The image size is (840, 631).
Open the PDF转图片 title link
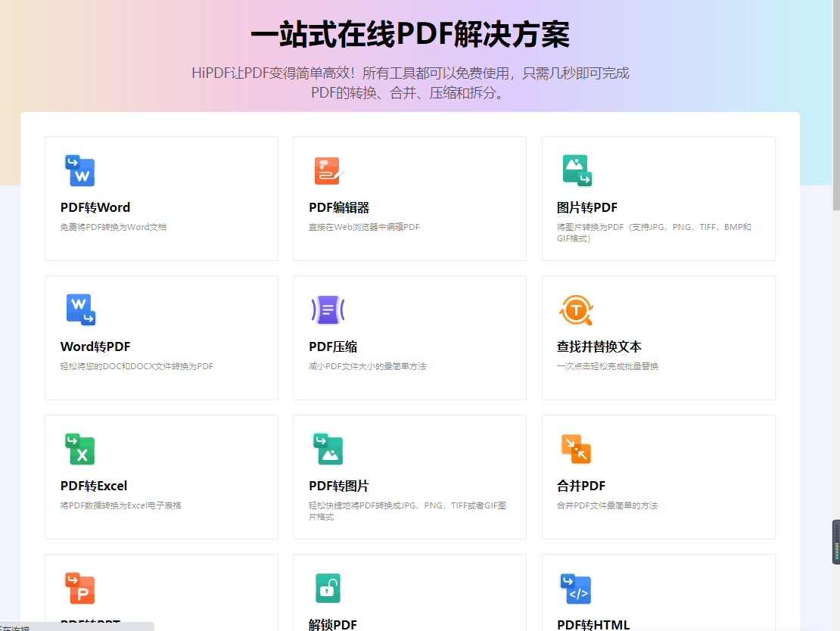click(x=339, y=486)
